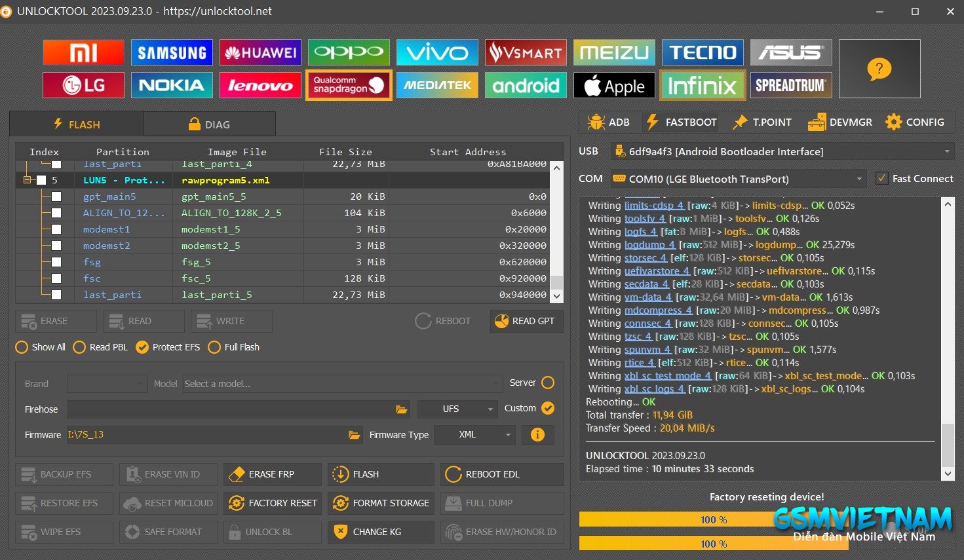
Task: Click the READ GPT button
Action: 526,321
